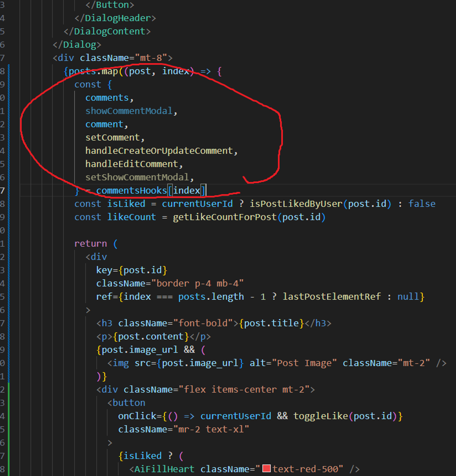Screen dimensions: 456x476
Task: Place cursor on showCommentModal in the destructuring
Action: pyautogui.click(x=129, y=111)
